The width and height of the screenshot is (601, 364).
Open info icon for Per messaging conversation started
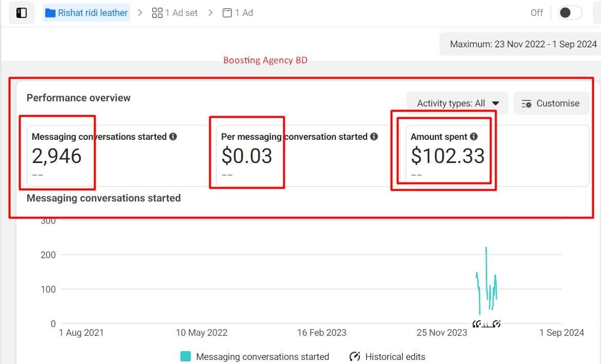pyautogui.click(x=374, y=136)
